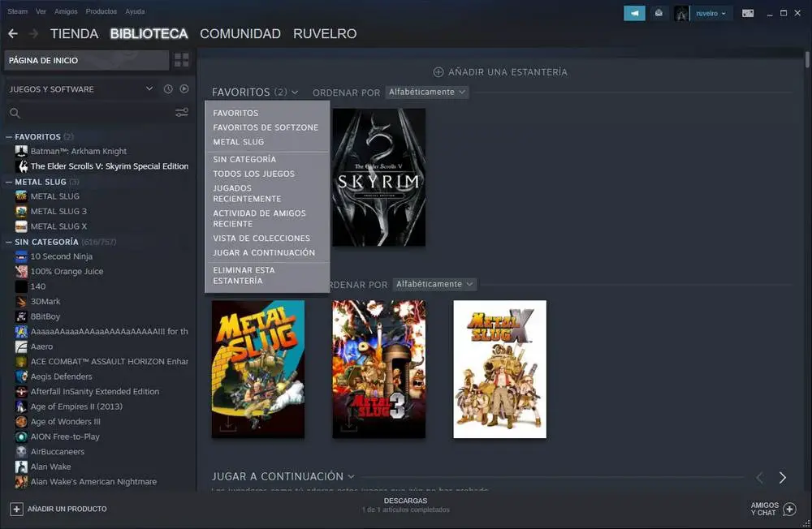This screenshot has height=529, width=812.
Task: Open friends chat plus icon
Action: point(789,510)
